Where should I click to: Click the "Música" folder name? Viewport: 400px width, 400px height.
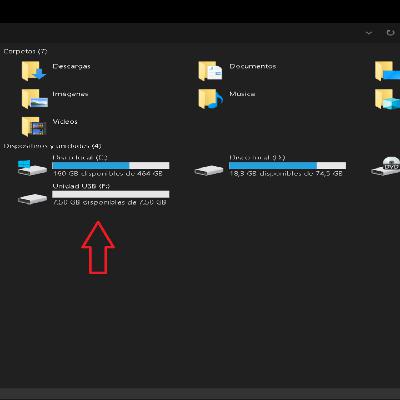[242, 94]
